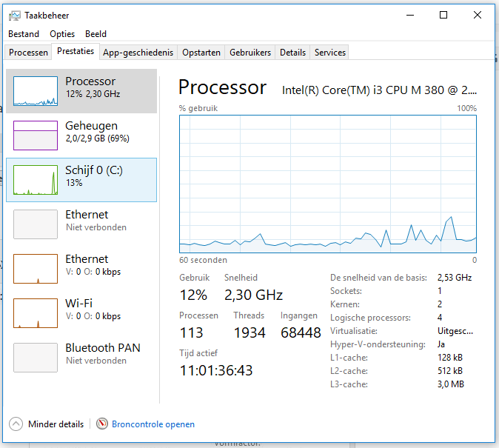Screen dimensions: 499x448
Task: Open the Beeld menu
Action: coord(96,34)
